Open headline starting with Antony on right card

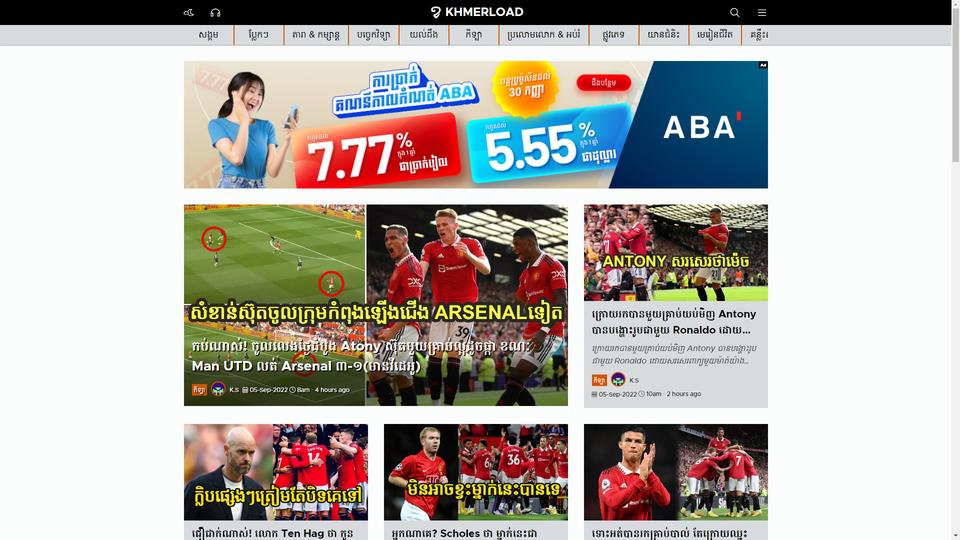674,322
